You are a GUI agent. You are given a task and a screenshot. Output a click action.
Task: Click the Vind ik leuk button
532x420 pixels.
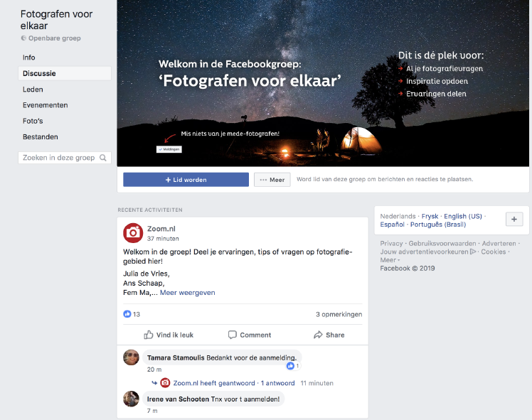[x=169, y=335]
